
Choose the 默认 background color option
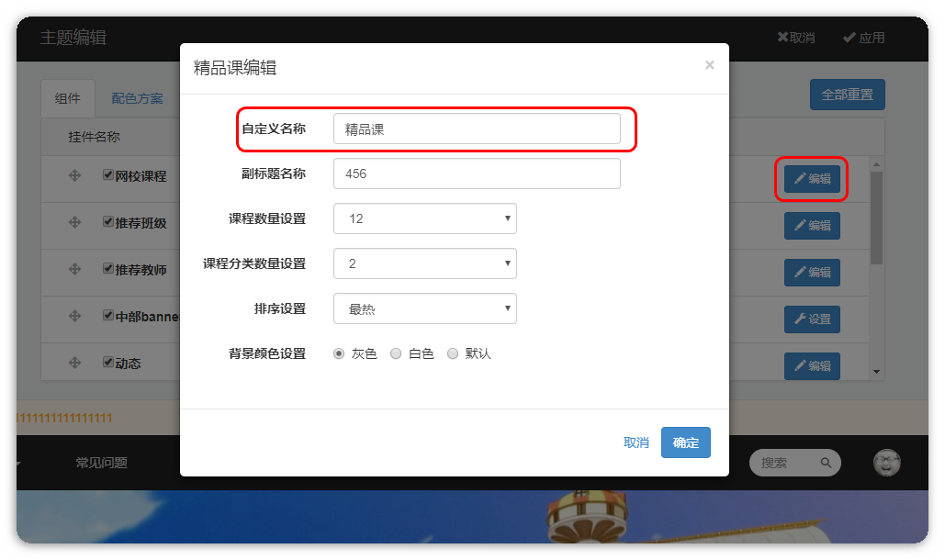tap(453, 353)
